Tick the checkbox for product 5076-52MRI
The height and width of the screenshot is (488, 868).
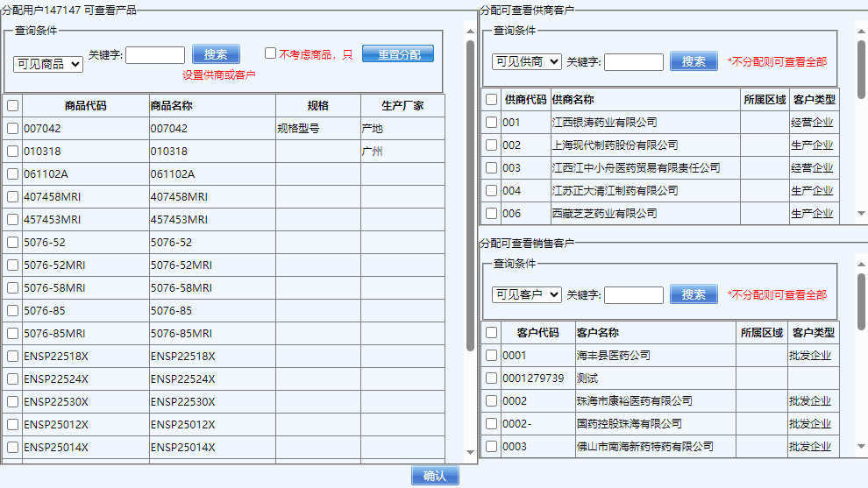point(12,265)
